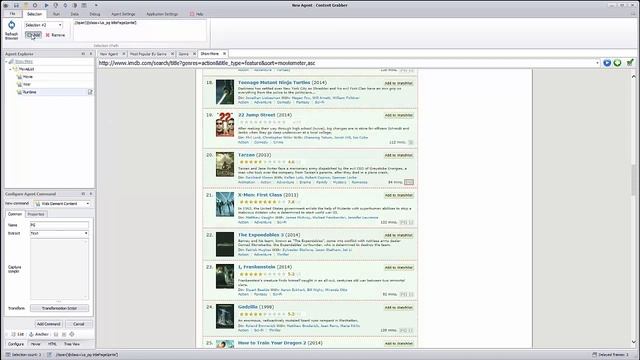This screenshot has width=640, height=360.
Task: Close the Agent Explorer panel
Action: [91, 53]
